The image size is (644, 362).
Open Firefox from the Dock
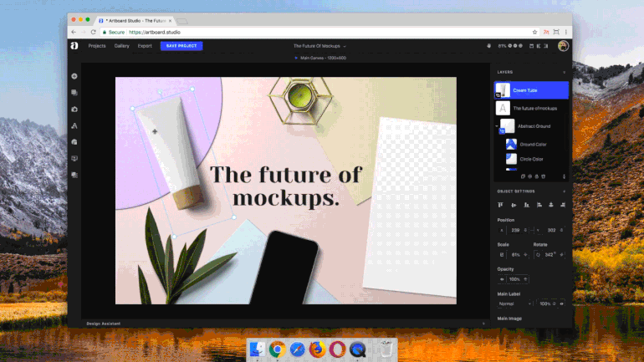pyautogui.click(x=318, y=349)
